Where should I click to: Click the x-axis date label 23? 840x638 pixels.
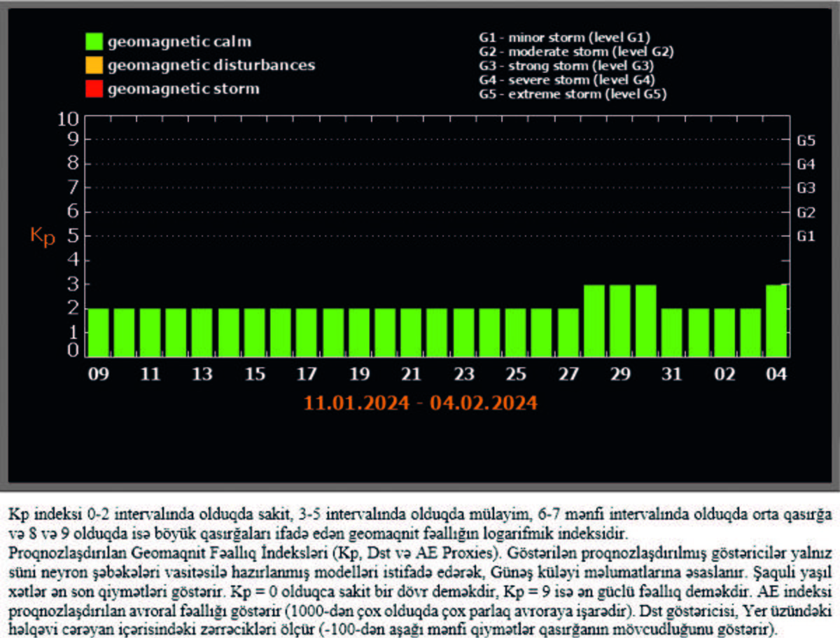pos(463,375)
